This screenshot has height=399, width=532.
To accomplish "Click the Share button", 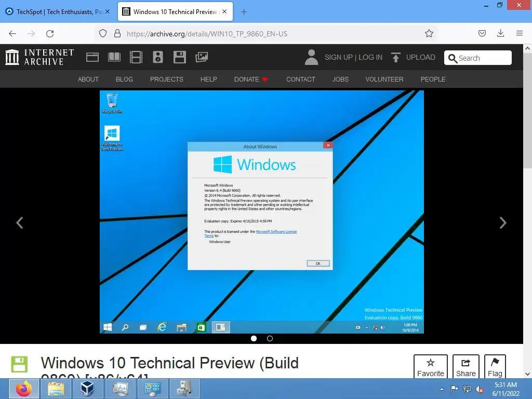I will (x=466, y=367).
